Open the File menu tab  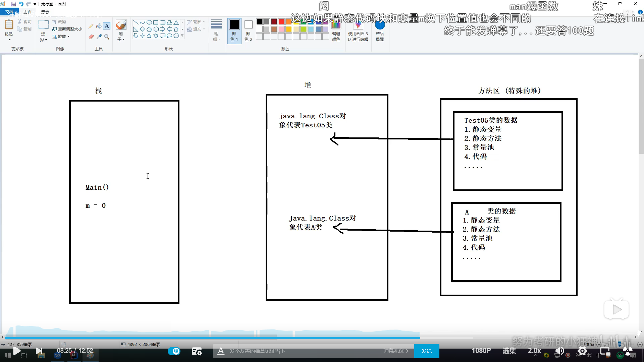tap(9, 12)
